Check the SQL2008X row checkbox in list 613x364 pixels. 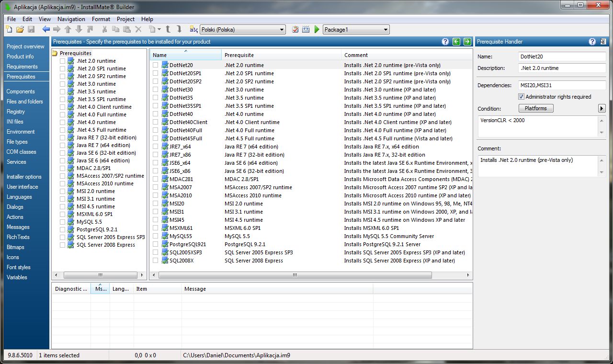156,261
